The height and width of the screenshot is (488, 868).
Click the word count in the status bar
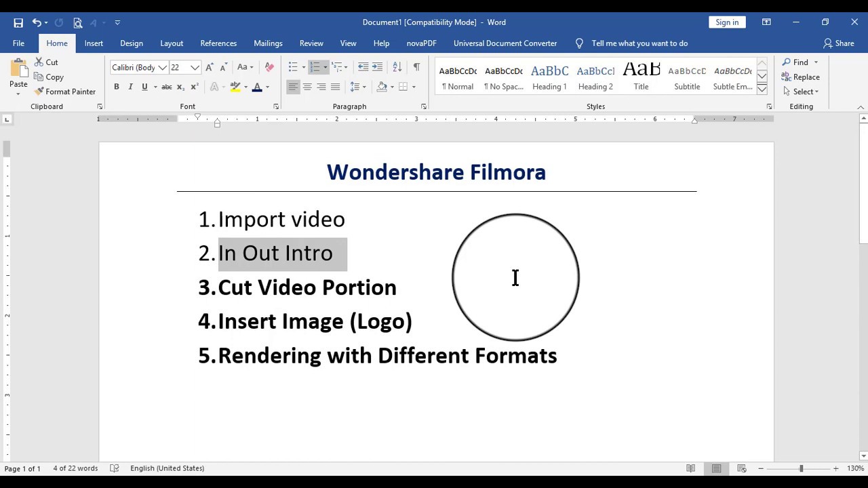click(75, 468)
